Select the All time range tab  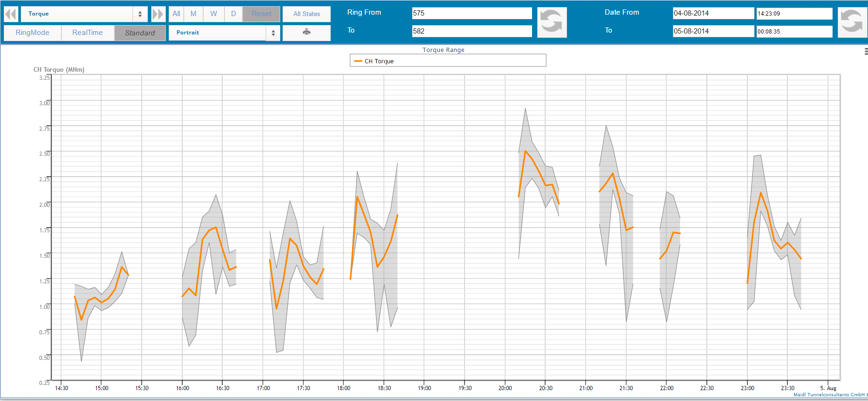coord(176,14)
